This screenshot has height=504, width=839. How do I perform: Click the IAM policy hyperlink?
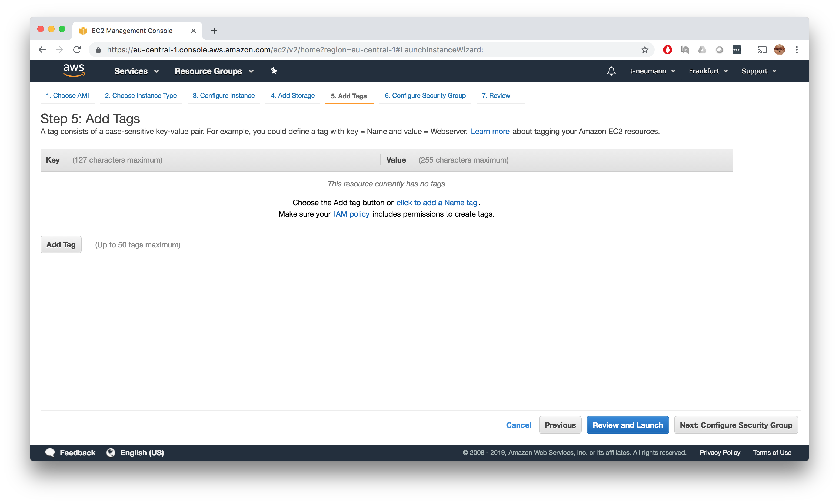[351, 213]
